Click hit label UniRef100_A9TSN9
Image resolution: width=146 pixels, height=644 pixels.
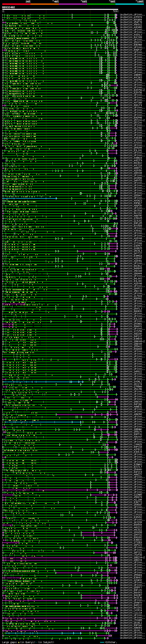tap(131, 103)
